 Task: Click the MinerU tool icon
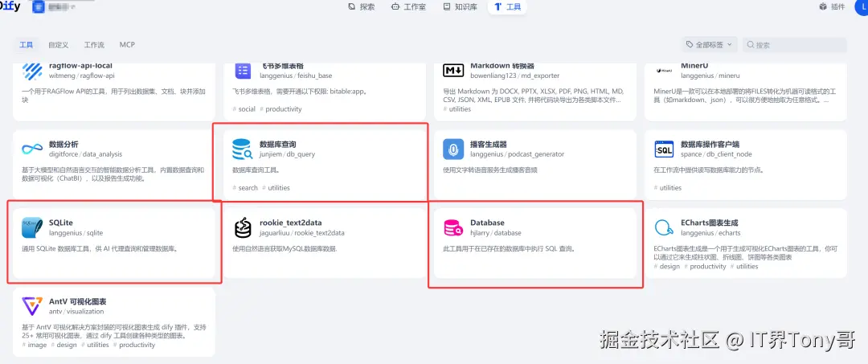point(665,71)
